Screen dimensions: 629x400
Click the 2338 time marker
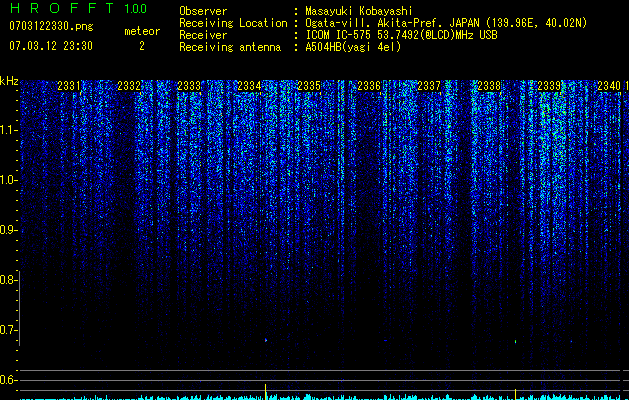(489, 86)
